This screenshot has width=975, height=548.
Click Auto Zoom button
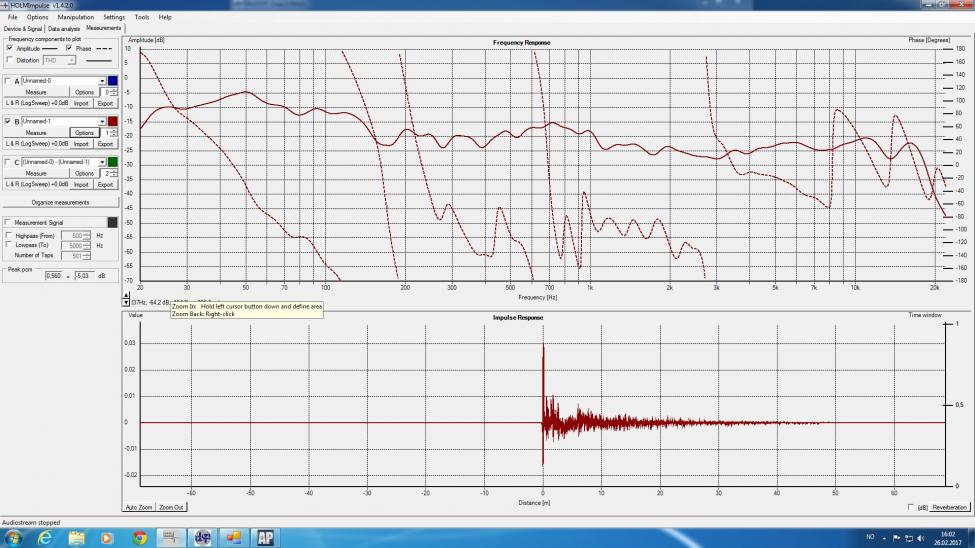[x=139, y=508]
